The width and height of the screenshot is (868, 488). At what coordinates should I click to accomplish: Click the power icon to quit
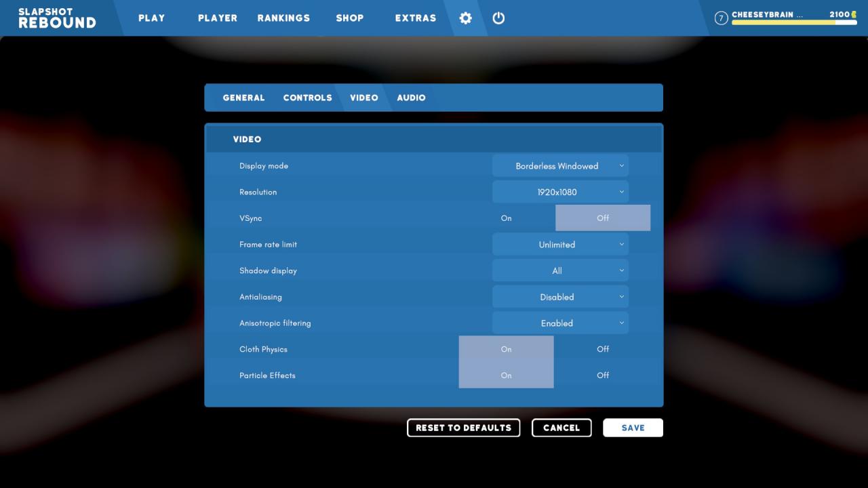(x=498, y=18)
